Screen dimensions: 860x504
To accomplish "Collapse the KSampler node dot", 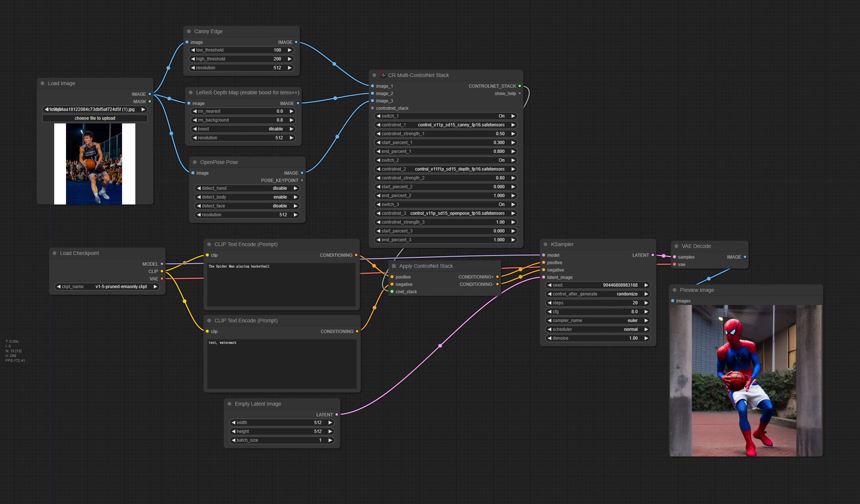I will coord(545,244).
